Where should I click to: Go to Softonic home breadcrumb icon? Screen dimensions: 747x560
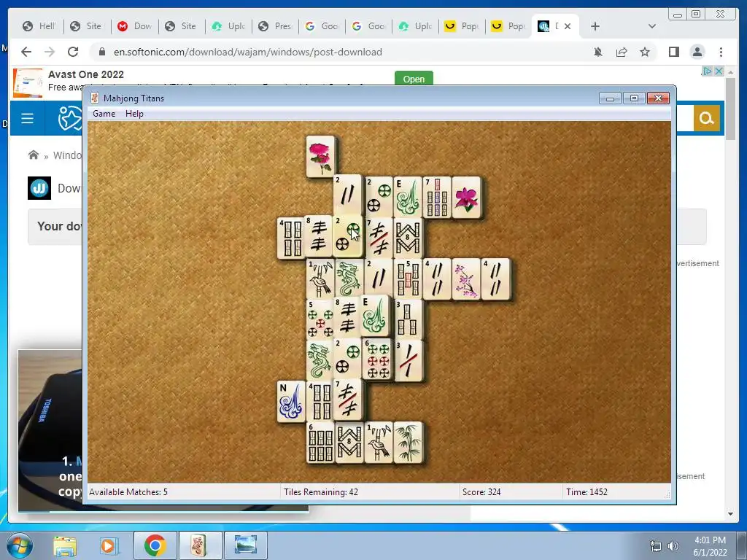point(34,155)
